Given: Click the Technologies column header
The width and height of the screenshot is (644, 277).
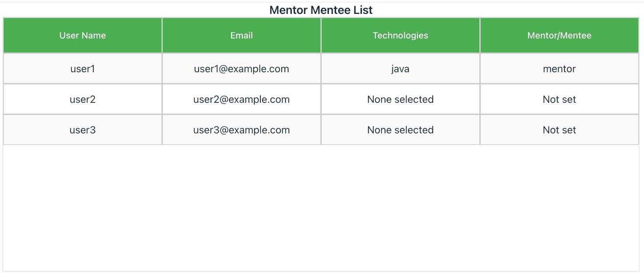Looking at the screenshot, I should coord(400,35).
